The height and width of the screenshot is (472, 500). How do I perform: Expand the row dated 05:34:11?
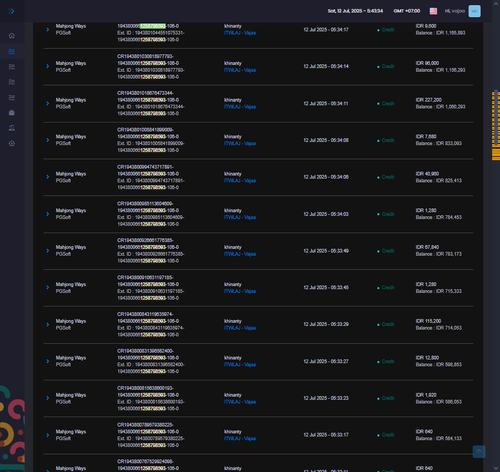pos(48,103)
